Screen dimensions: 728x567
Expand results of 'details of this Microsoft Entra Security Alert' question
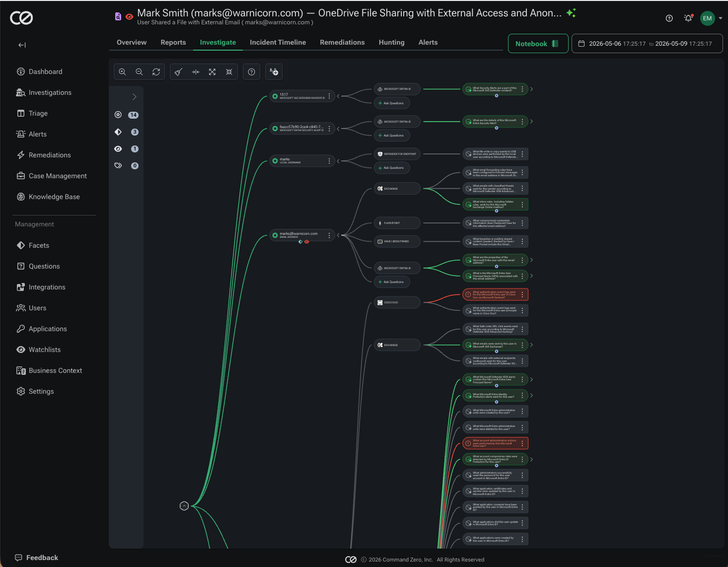(531, 122)
